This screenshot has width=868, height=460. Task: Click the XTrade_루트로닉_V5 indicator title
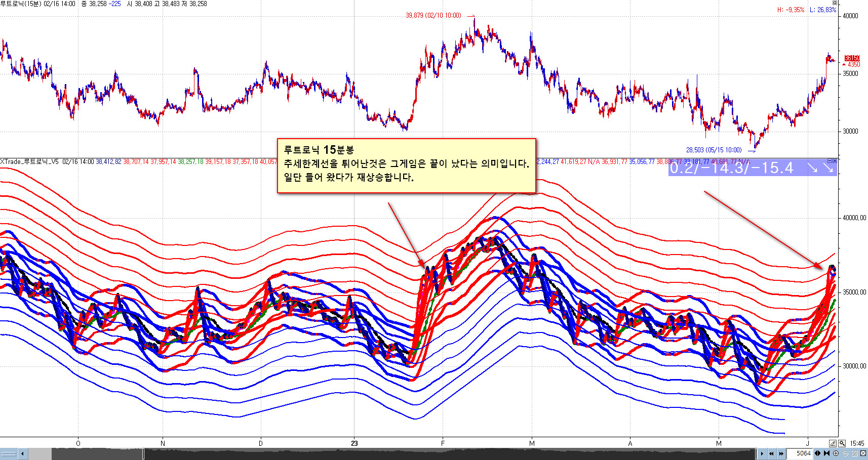click(x=29, y=161)
